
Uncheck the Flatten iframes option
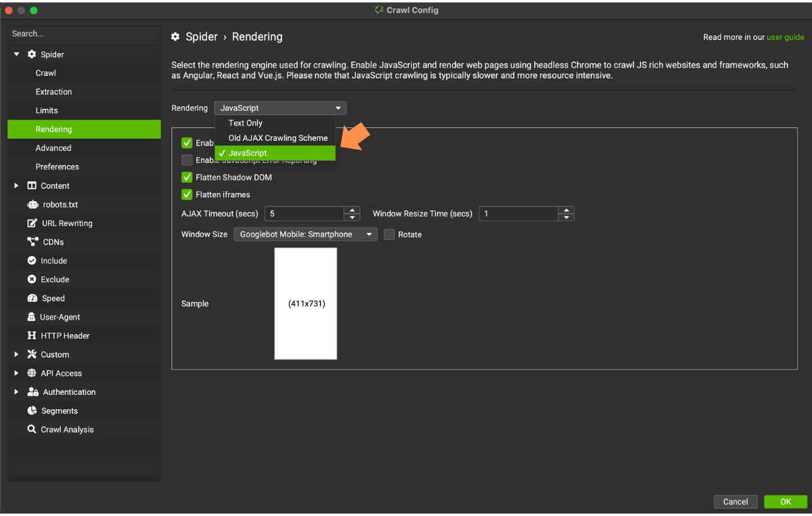(x=187, y=194)
